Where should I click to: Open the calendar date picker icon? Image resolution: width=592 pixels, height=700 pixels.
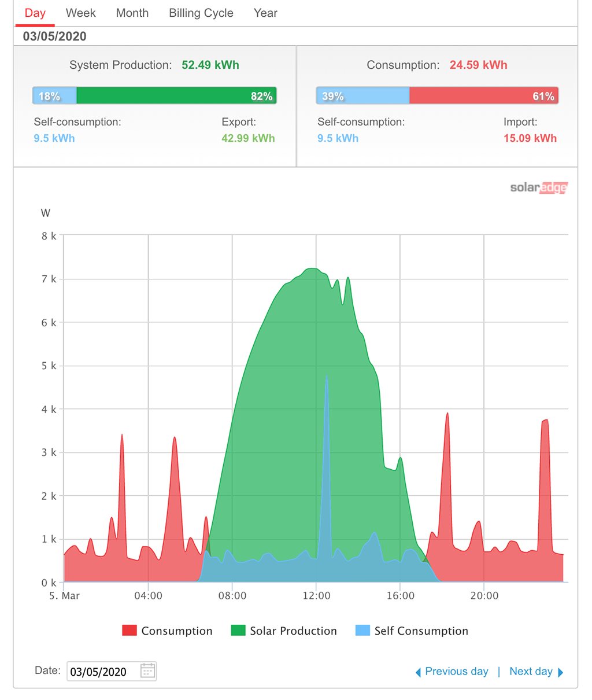coord(148,671)
